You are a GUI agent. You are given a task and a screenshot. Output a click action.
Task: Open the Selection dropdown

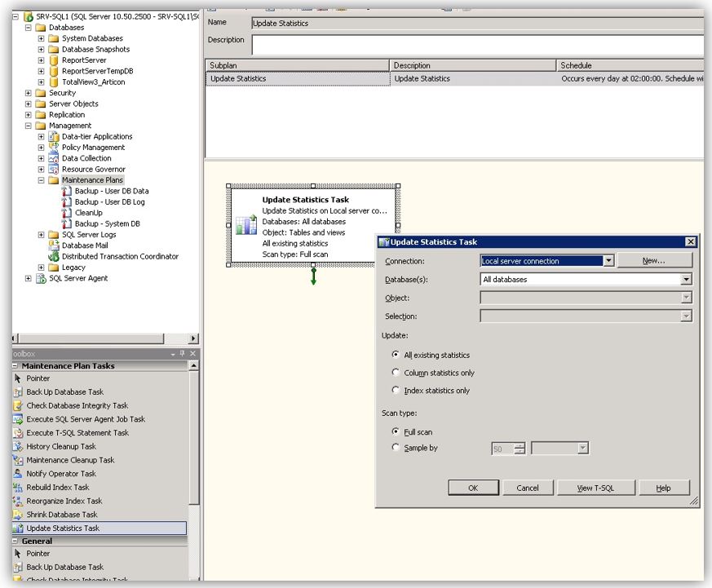coord(687,316)
